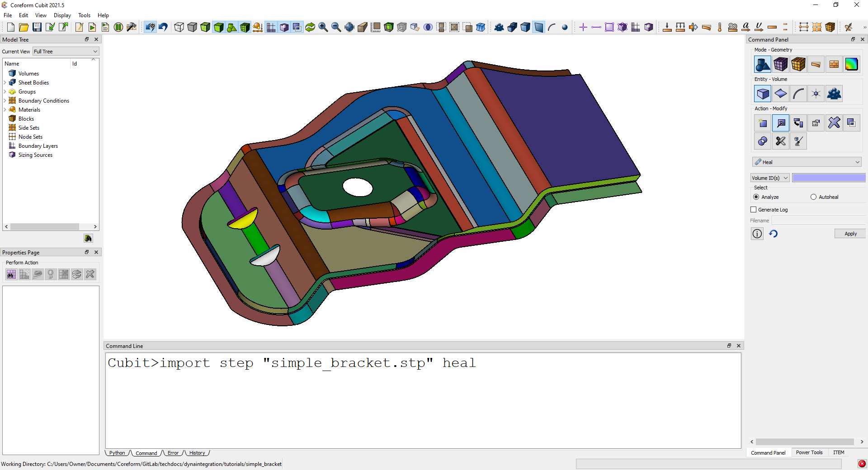Image resolution: width=868 pixels, height=470 pixels.
Task: Select the Surface entity icon
Action: tap(780, 94)
